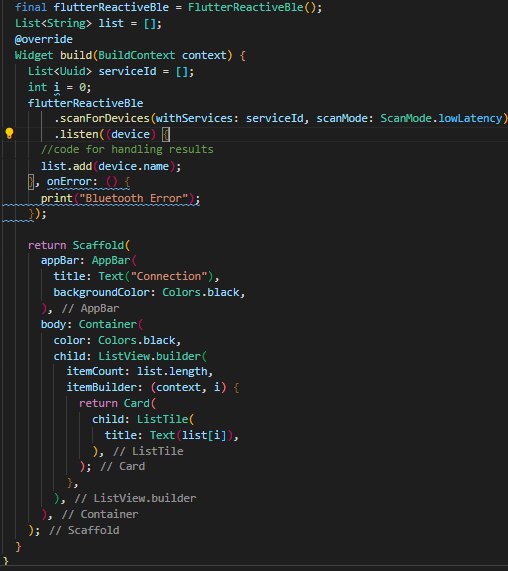Viewport: 508px width, 571px height.
Task: Click the "Connection" title string
Action: [169, 276]
